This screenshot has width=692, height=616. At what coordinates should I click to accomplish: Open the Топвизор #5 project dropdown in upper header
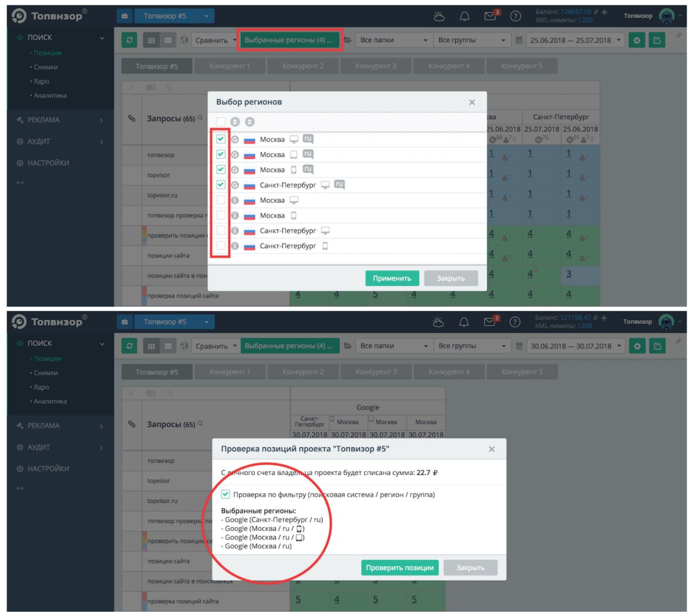click(x=174, y=16)
